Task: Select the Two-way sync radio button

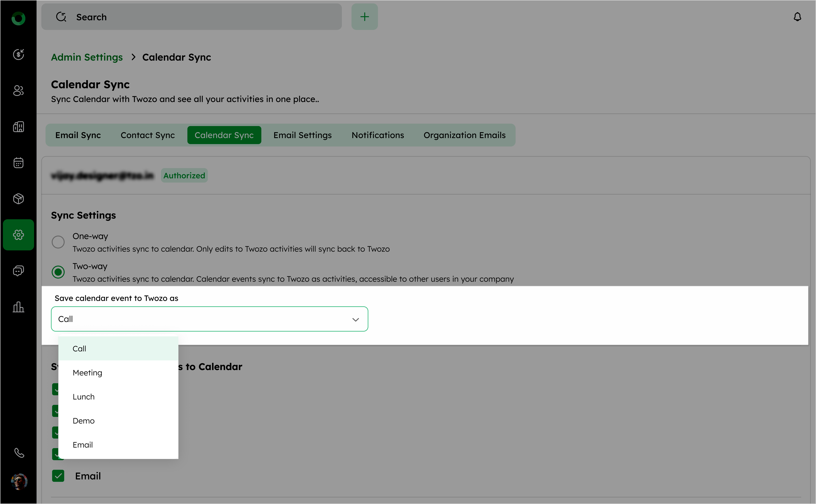Action: 58,272
